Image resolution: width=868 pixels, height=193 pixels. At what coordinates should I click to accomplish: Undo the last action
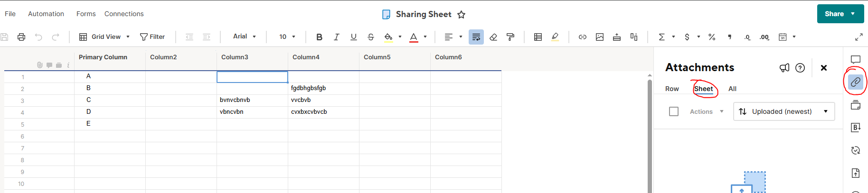(38, 37)
